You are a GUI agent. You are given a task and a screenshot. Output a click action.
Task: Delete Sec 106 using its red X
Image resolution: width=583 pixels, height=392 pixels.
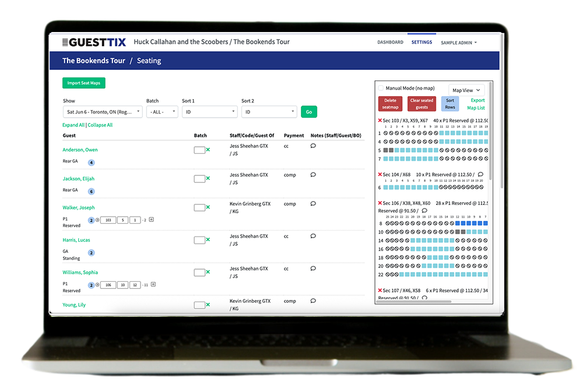380,203
